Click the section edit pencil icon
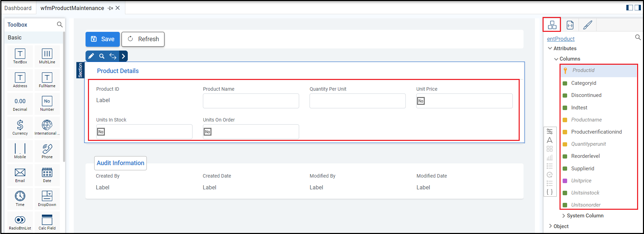This screenshot has width=644, height=234. (91, 56)
